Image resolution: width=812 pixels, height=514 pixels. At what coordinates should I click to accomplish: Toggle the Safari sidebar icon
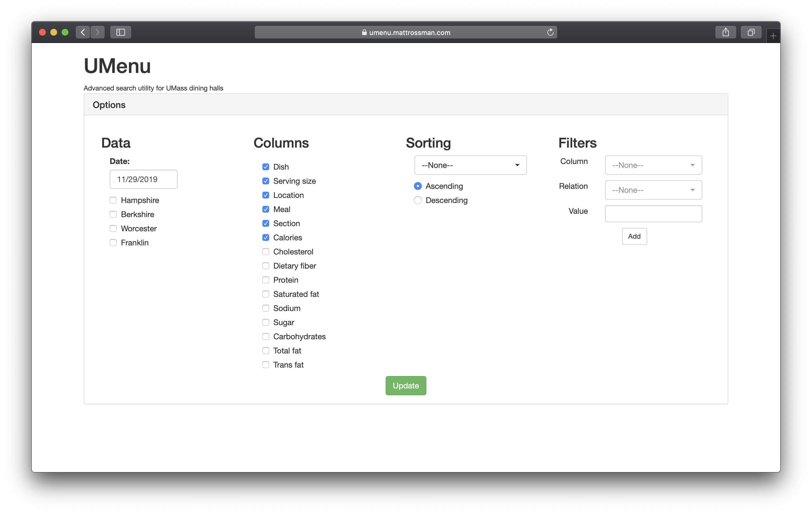[x=121, y=33]
